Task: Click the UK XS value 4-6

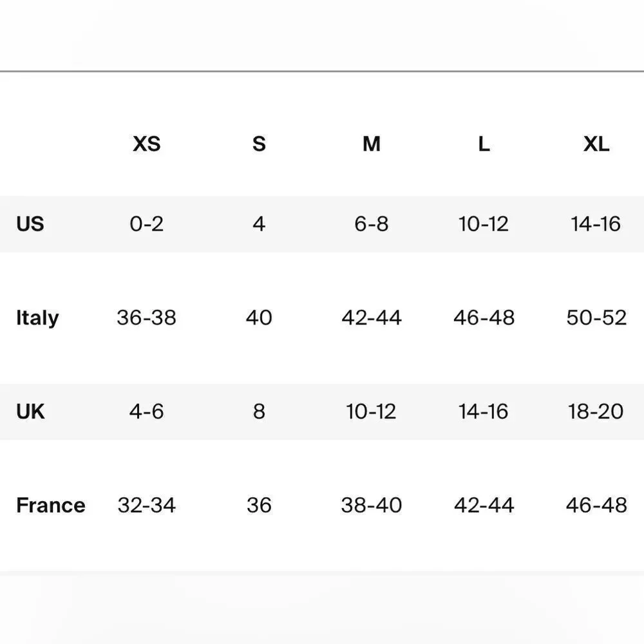Action: coord(146,412)
